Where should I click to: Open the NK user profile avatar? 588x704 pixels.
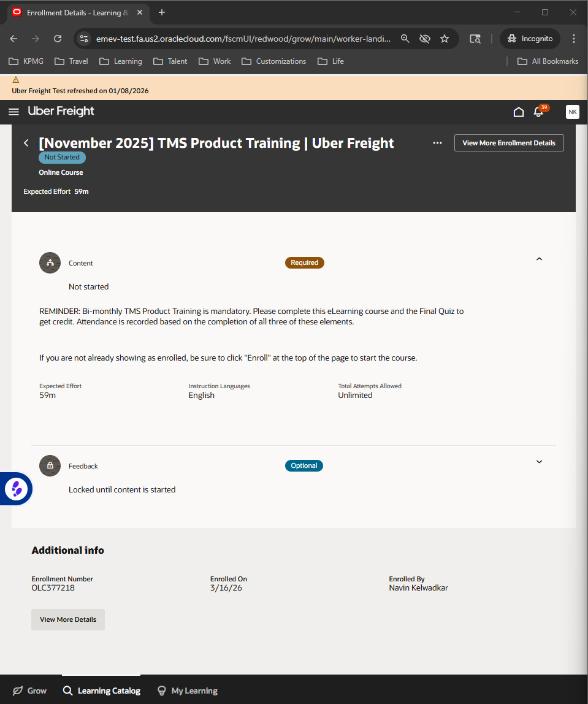(x=572, y=112)
